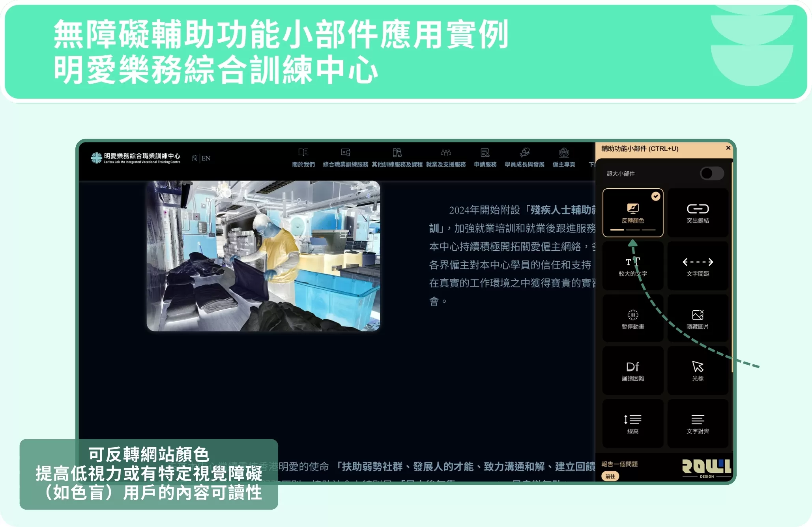Close the accessibility widget panel
This screenshot has width=812, height=527.
coord(728,148)
